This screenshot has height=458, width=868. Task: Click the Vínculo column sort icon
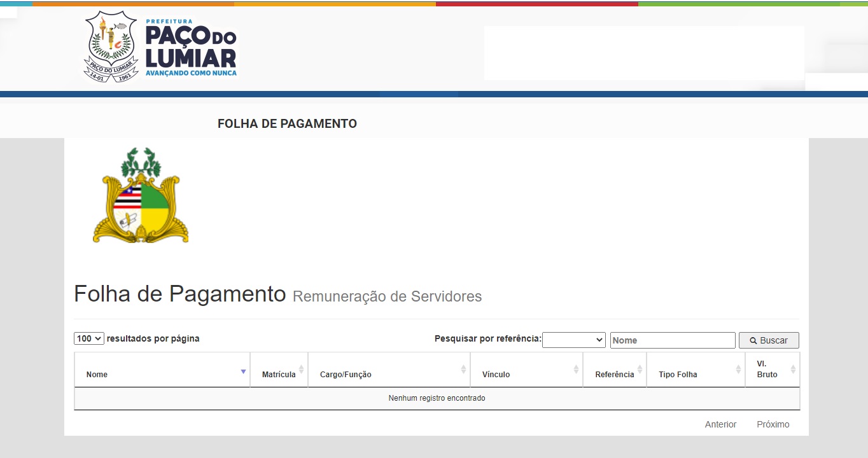pyautogui.click(x=576, y=370)
